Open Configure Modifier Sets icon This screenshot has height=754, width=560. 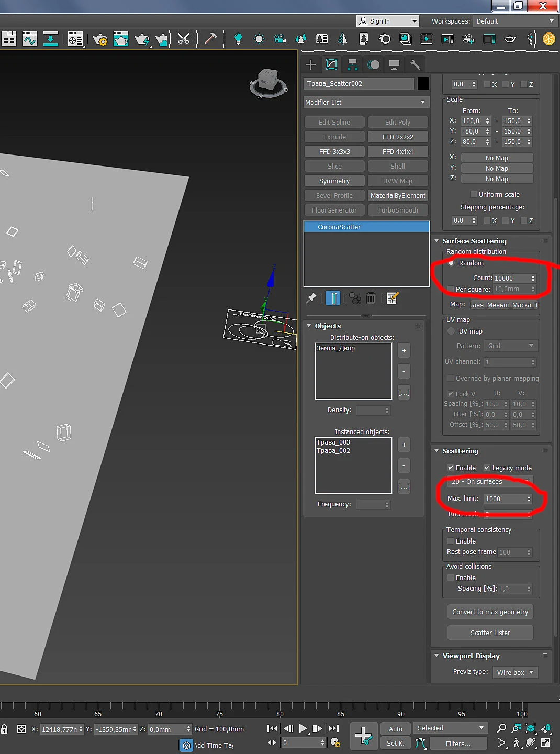tap(393, 298)
